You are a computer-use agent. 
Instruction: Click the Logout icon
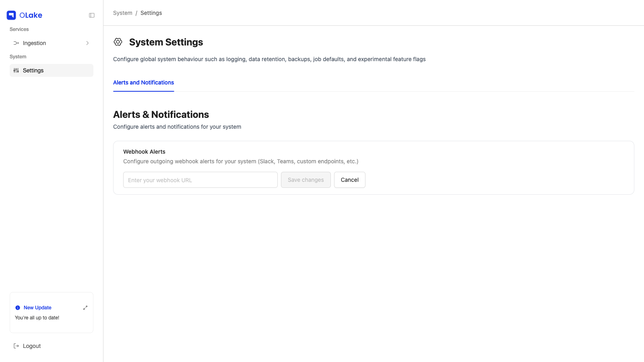pyautogui.click(x=16, y=346)
